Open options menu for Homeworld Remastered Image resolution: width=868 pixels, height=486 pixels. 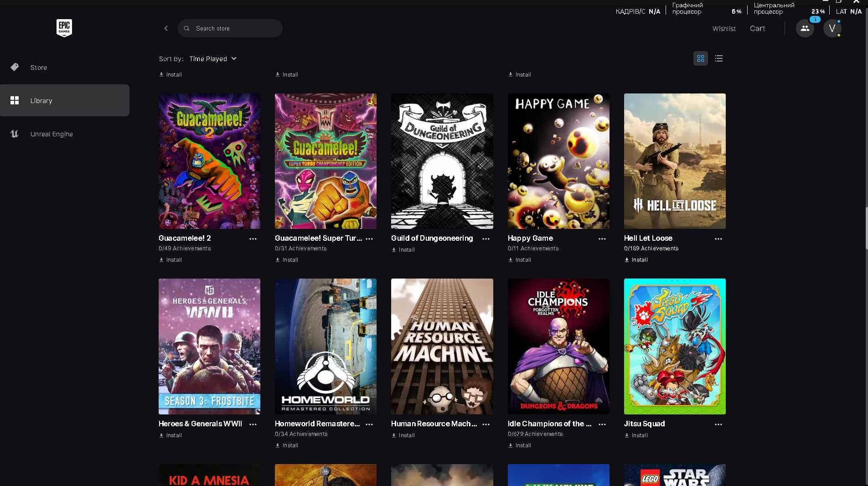tap(369, 424)
